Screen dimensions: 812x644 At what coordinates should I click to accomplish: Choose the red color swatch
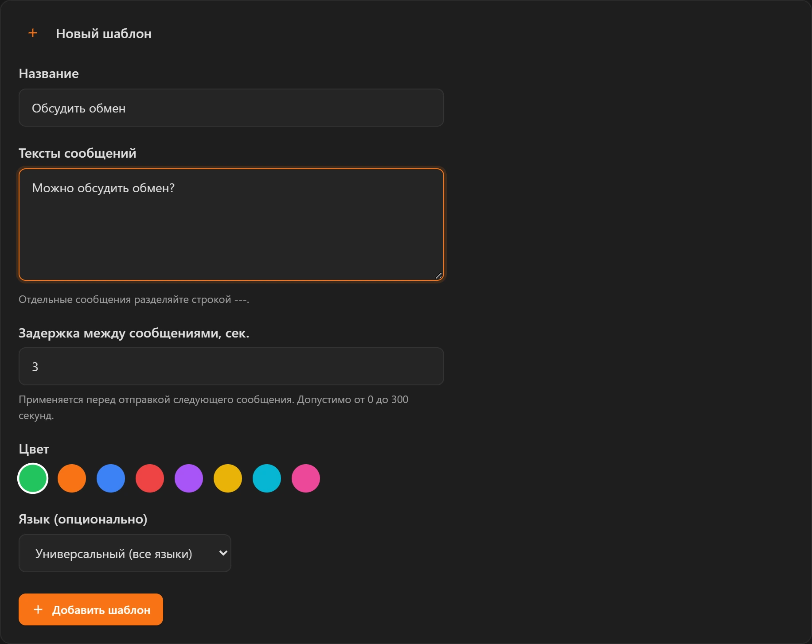(150, 478)
